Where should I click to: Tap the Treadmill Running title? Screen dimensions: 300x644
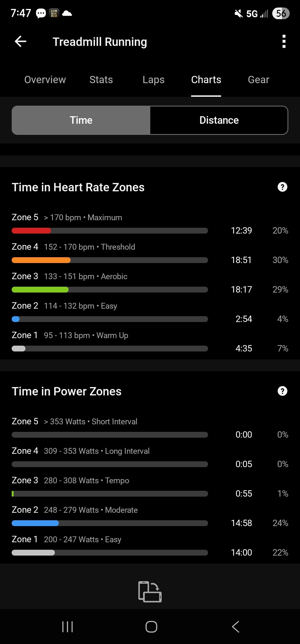100,42
